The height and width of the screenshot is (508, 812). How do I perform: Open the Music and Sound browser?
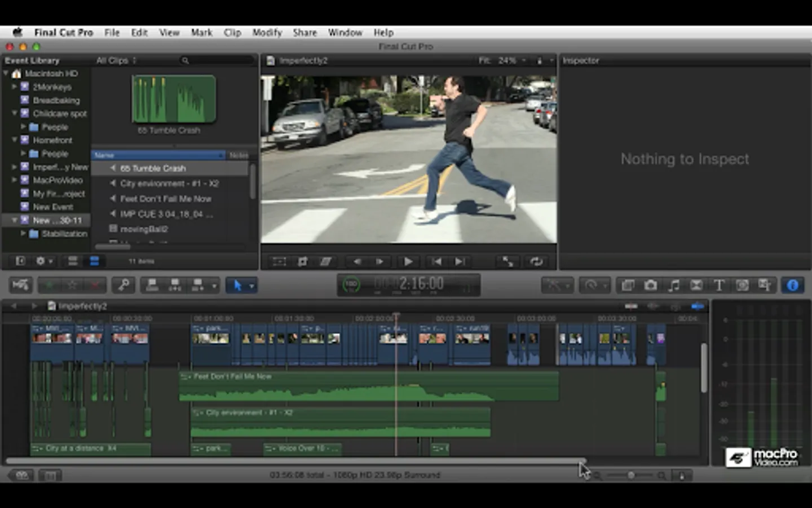click(674, 286)
